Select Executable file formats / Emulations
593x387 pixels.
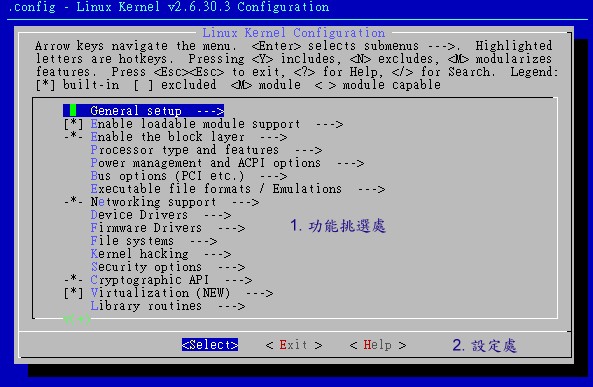pos(216,189)
